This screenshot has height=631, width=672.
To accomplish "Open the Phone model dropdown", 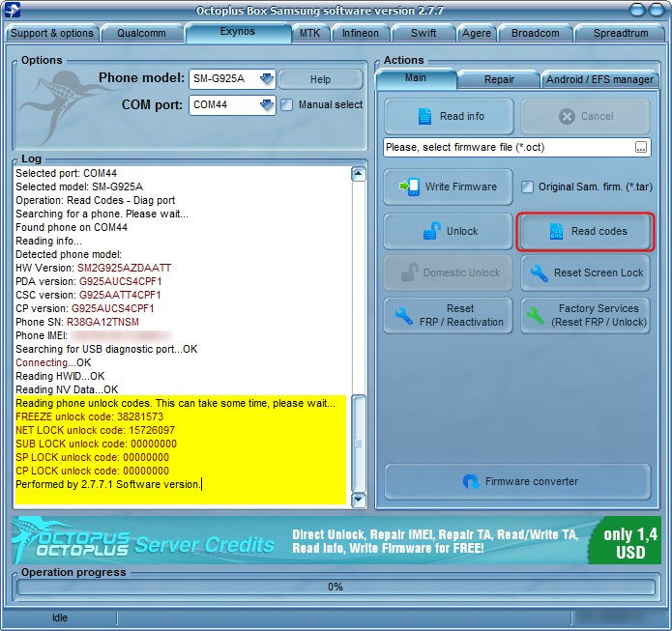I will point(266,79).
